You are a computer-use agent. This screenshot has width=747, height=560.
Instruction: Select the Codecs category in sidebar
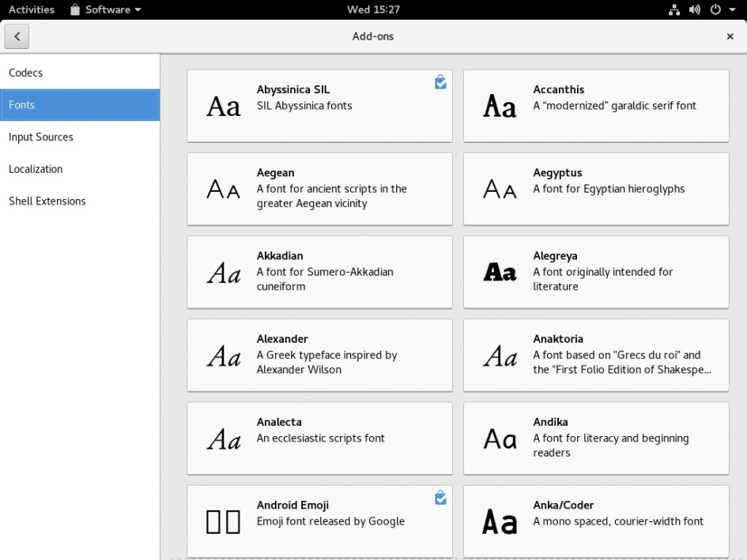point(25,73)
